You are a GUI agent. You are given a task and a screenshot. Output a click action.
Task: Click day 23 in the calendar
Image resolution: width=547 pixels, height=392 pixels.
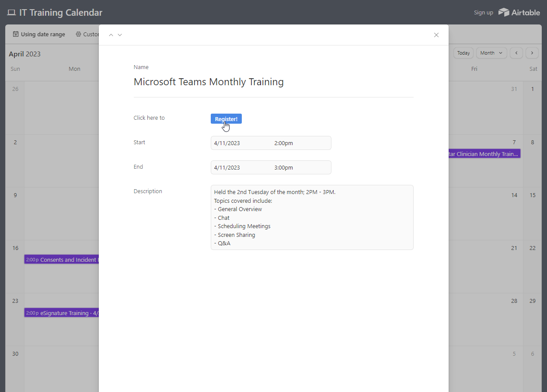(15, 301)
